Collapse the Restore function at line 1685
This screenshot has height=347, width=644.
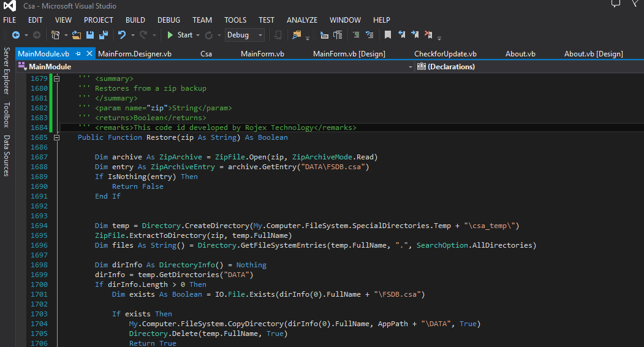coord(57,137)
